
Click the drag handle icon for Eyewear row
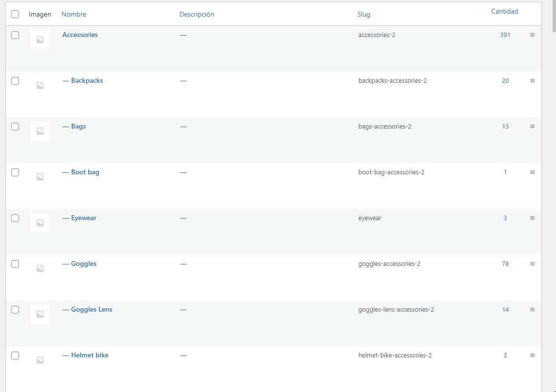(x=532, y=218)
